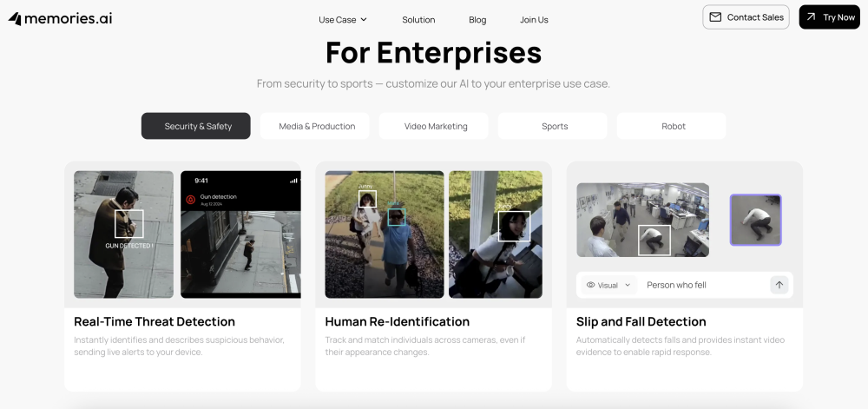Screen dimensions: 868x409
Task: Open the Visual mode dropdown
Action: pyautogui.click(x=609, y=285)
